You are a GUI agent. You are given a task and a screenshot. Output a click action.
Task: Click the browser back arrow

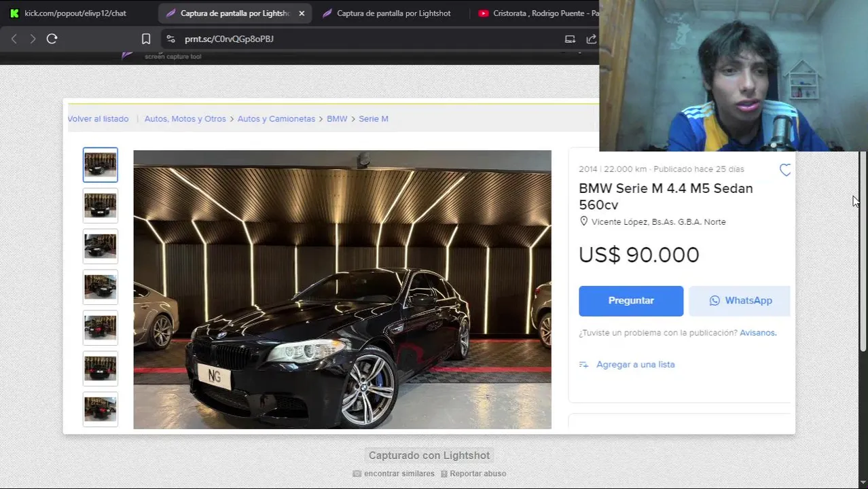click(14, 39)
